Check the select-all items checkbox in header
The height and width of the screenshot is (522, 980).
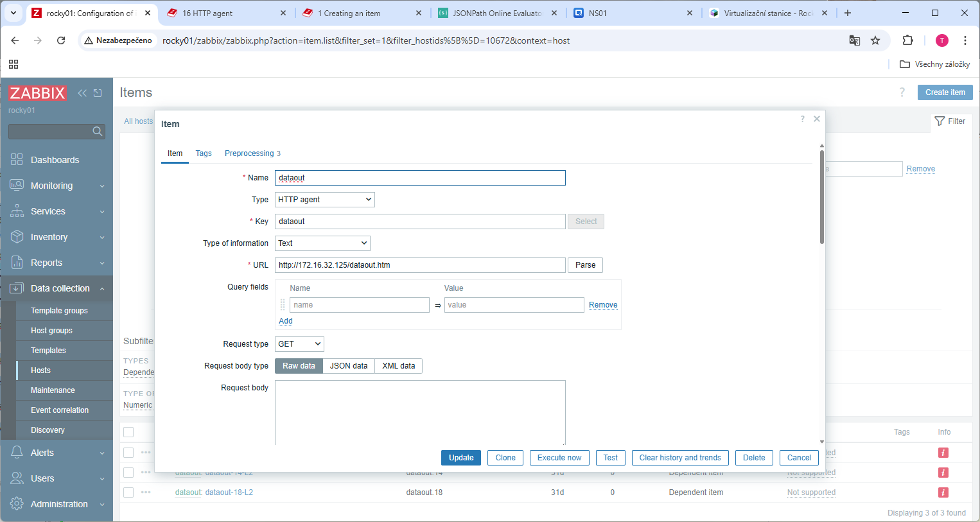pos(128,432)
